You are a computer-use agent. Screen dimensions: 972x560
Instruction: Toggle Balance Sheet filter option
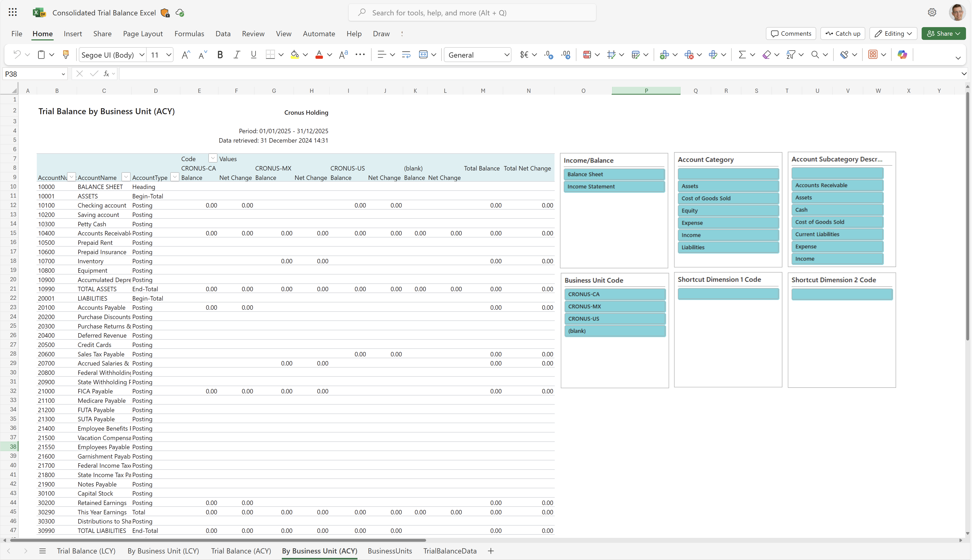point(613,174)
